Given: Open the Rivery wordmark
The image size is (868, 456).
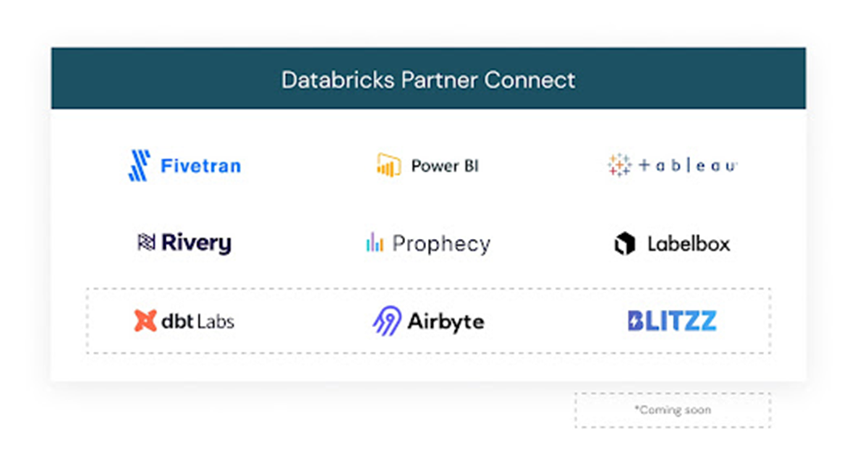Looking at the screenshot, I should [196, 243].
